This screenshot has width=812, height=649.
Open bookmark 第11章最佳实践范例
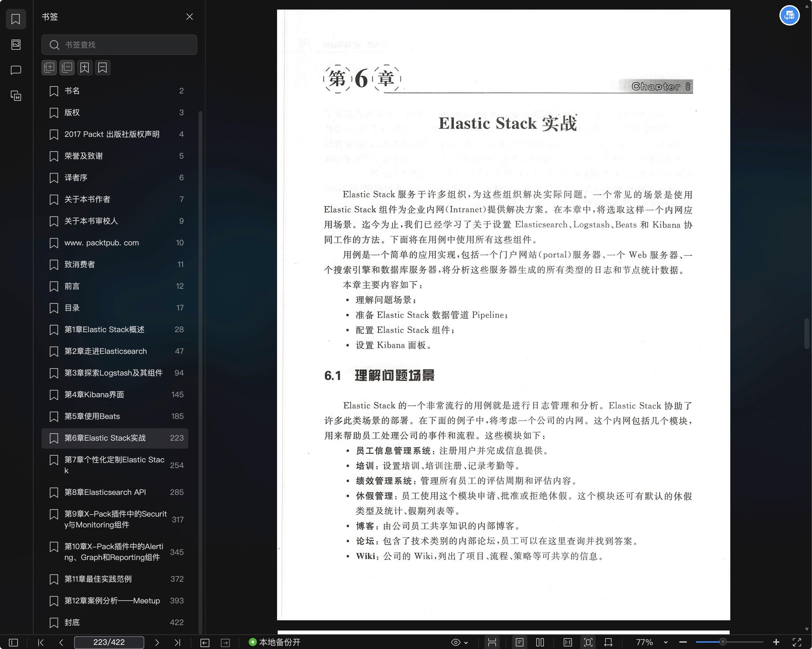(x=115, y=579)
